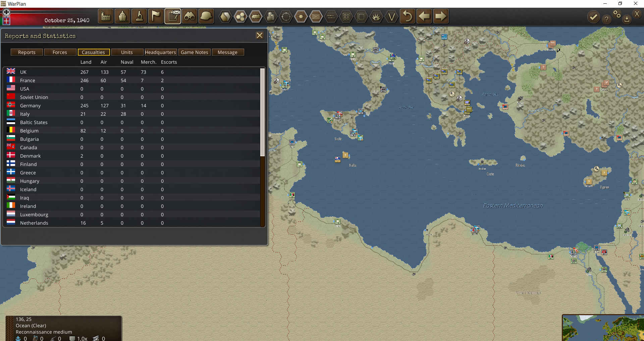644x341 pixels.
Task: Click the Crete label on map
Action: tap(490, 174)
